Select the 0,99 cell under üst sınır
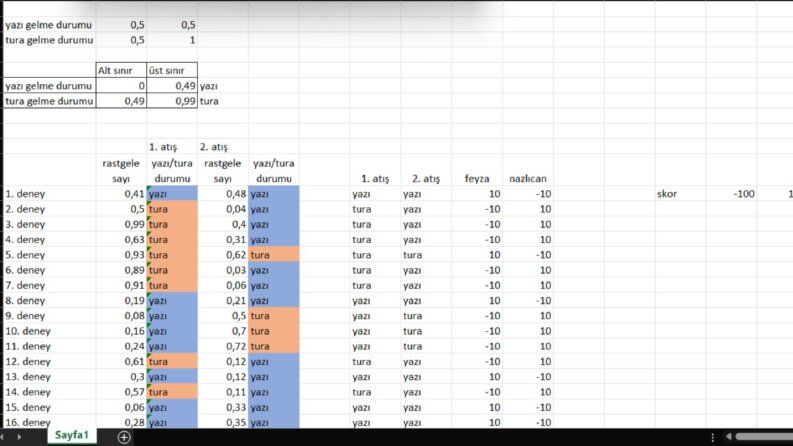 point(172,101)
